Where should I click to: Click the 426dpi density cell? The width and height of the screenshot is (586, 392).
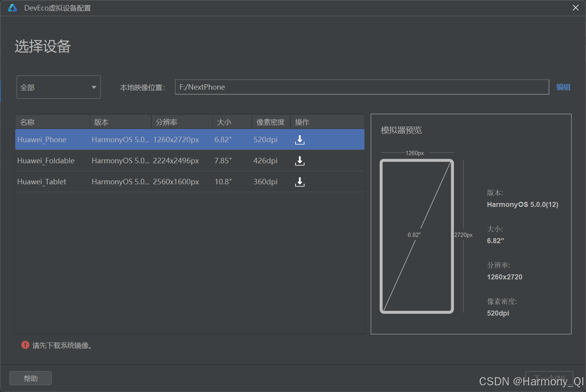click(x=266, y=161)
